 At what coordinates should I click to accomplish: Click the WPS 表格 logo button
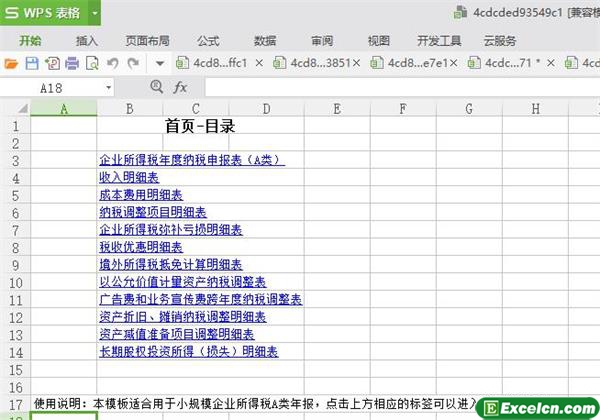(x=44, y=13)
